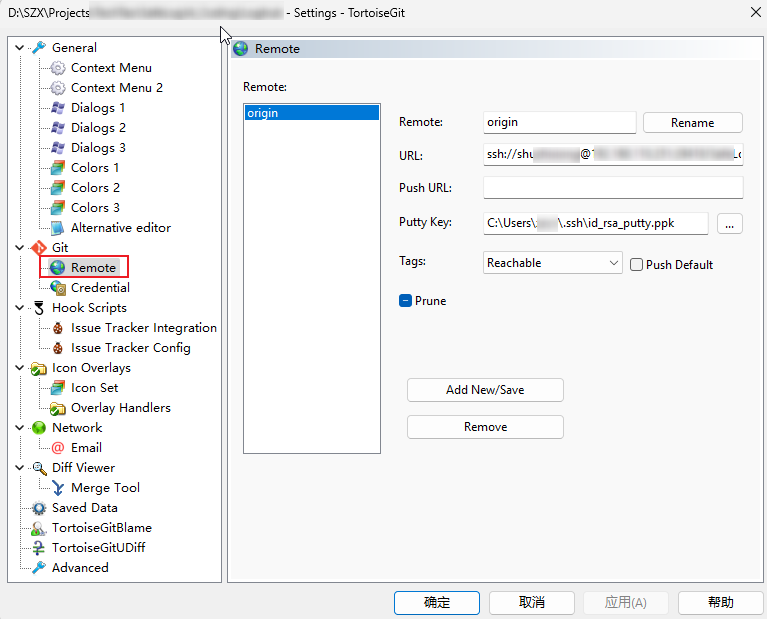The image size is (767, 619).
Task: Click the Remote globe icon in tree
Action: [58, 268]
